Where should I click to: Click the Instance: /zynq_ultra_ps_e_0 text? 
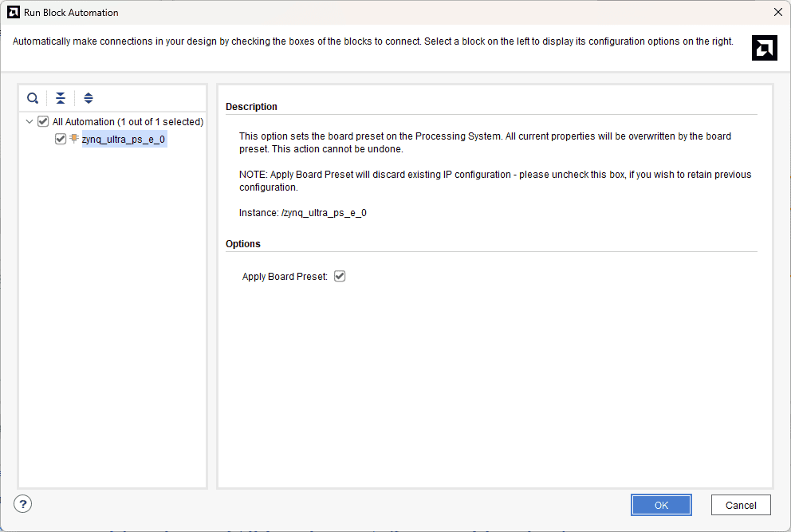point(302,213)
